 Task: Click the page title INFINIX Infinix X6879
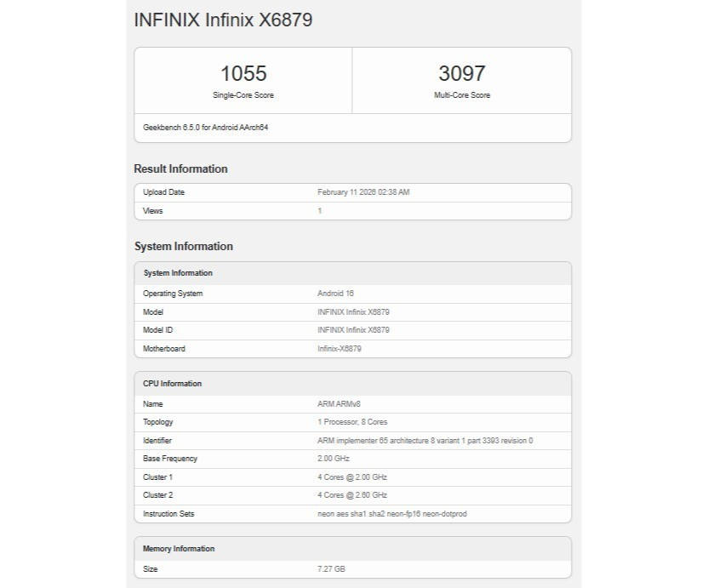pos(223,20)
